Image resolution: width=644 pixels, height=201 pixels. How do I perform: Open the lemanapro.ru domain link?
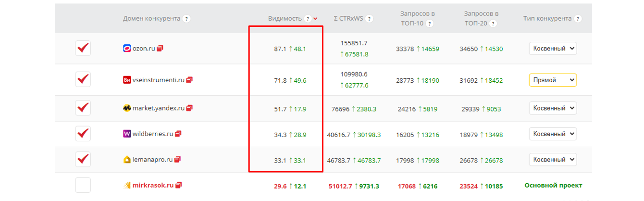pos(152,159)
